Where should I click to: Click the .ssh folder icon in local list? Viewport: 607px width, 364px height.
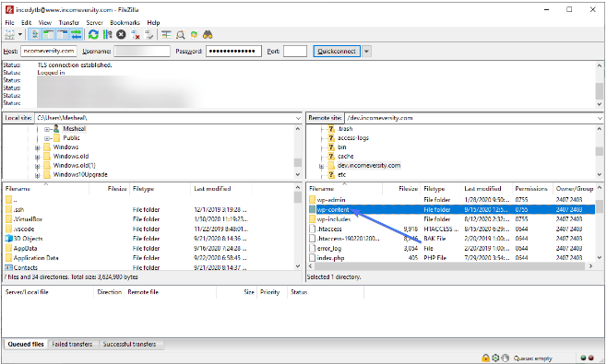8,209
